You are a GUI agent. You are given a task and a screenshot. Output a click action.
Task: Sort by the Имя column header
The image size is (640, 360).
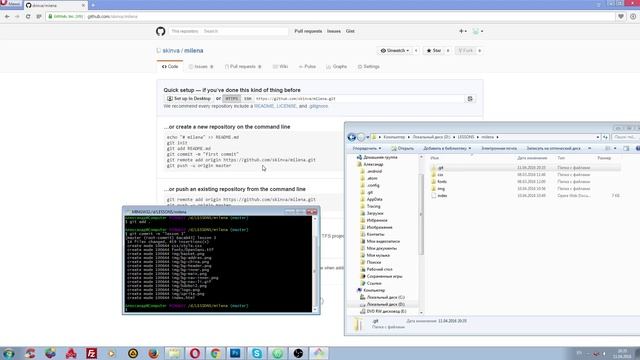tap(435, 158)
